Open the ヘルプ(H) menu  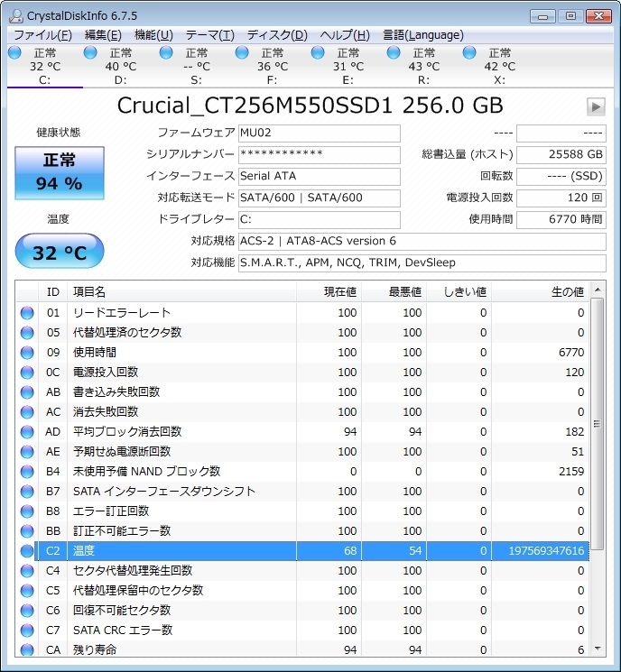pyautogui.click(x=345, y=35)
